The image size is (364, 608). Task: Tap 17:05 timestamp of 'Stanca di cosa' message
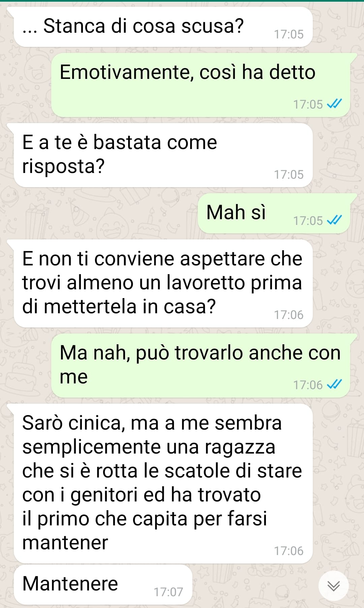coord(289,34)
